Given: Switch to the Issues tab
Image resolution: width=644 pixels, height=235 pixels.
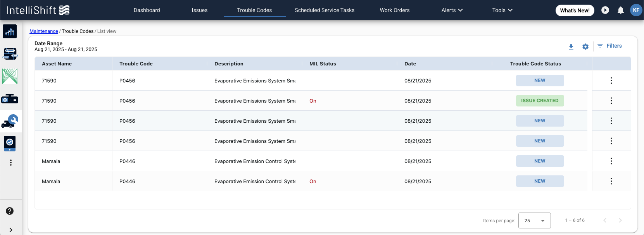Looking at the screenshot, I should click(x=200, y=10).
